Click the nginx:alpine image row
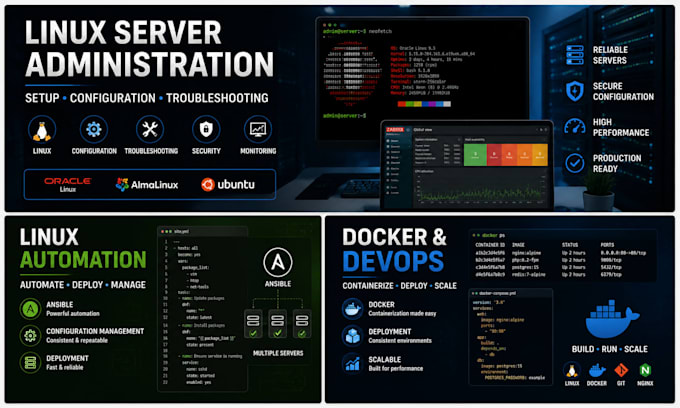This screenshot has width=680, height=408. click(x=526, y=253)
